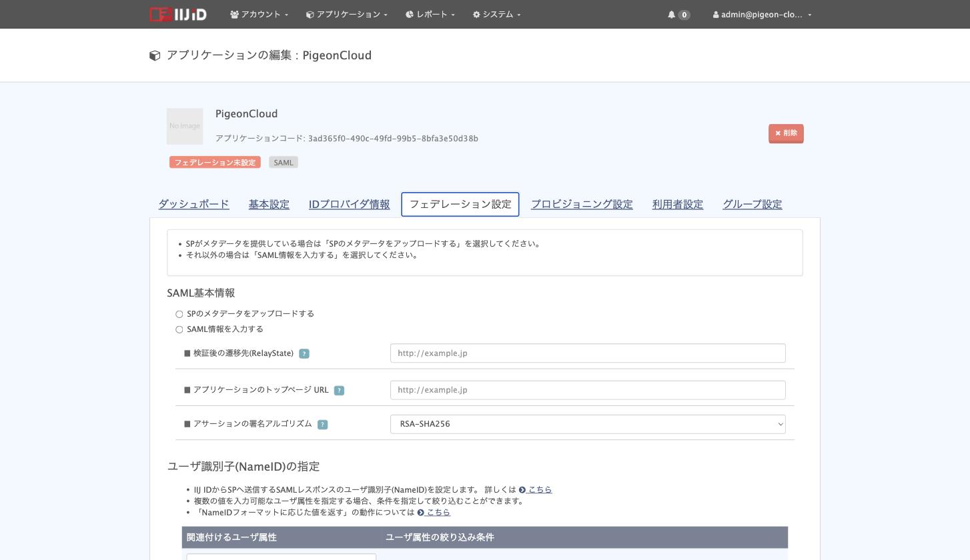970x560 pixels.
Task: Open the アプリケーション menu
Action: click(346, 14)
